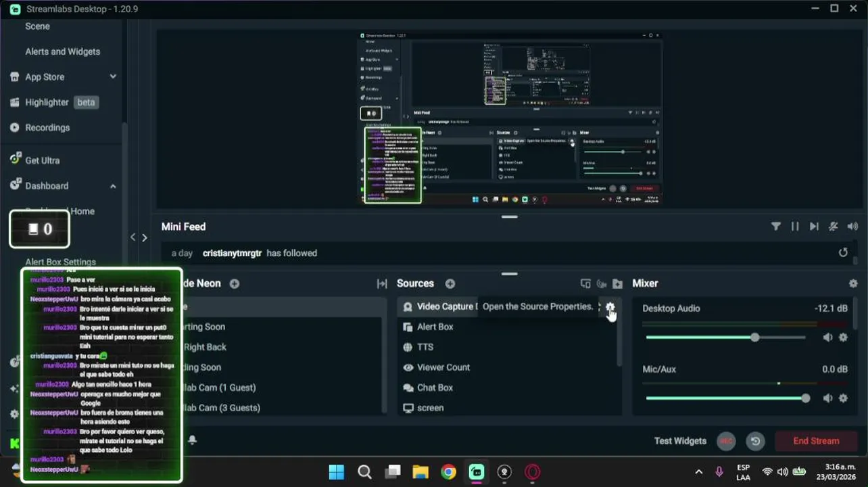Image resolution: width=868 pixels, height=487 pixels.
Task: Open Desktop Audio settings gear
Action: click(843, 338)
